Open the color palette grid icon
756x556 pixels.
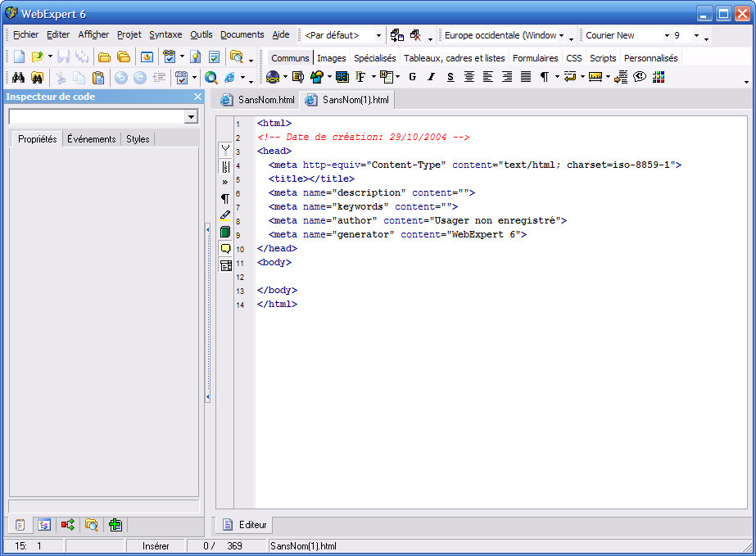tap(659, 77)
